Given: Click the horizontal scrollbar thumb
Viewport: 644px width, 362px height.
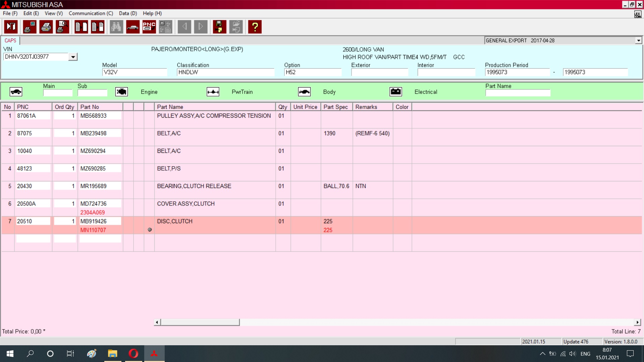Looking at the screenshot, I should tap(200, 322).
